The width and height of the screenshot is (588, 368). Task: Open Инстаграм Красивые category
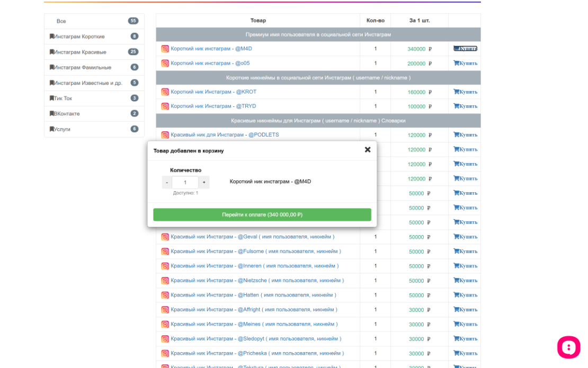click(x=94, y=52)
